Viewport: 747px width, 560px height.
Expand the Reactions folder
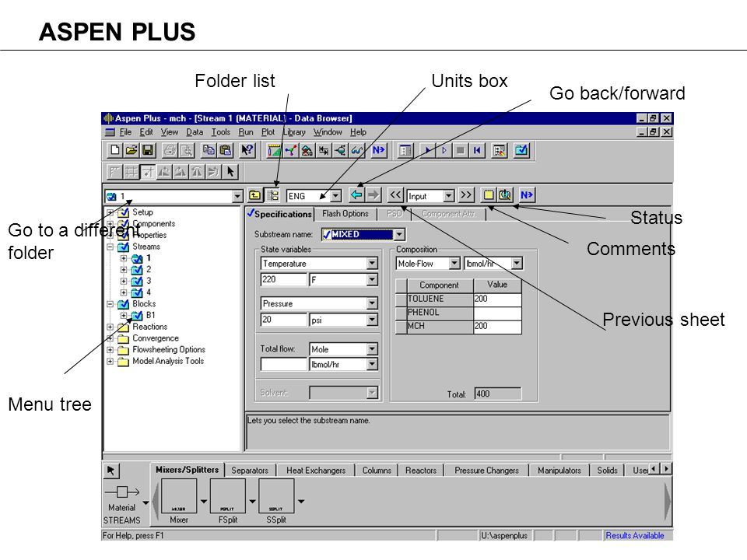110,327
